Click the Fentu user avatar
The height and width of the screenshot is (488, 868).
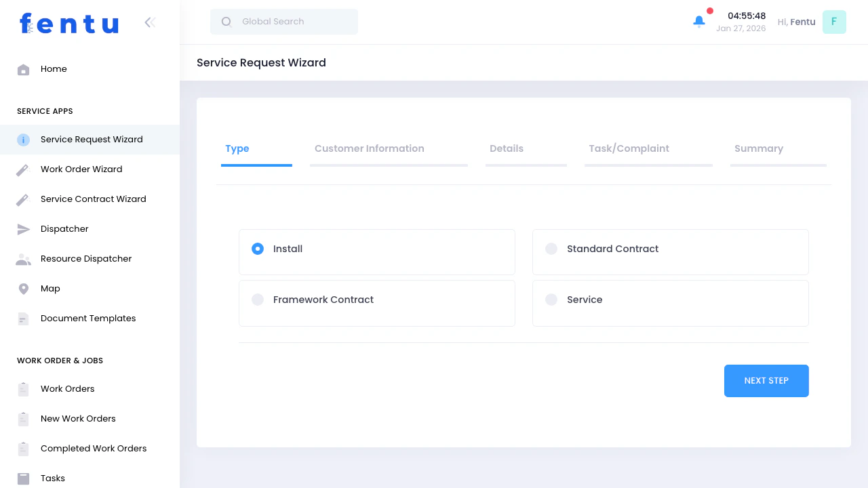(x=834, y=22)
